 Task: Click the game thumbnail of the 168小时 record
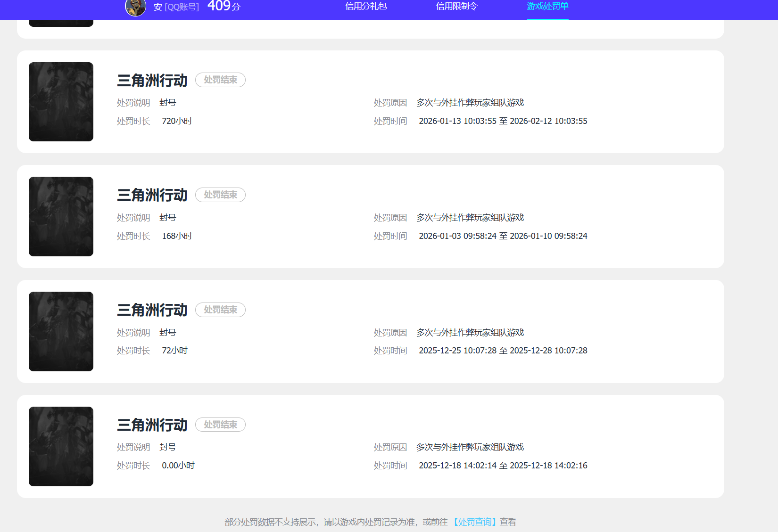point(61,216)
